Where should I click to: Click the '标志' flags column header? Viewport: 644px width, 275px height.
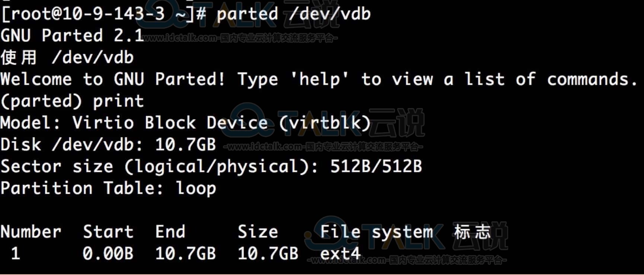coord(472,231)
